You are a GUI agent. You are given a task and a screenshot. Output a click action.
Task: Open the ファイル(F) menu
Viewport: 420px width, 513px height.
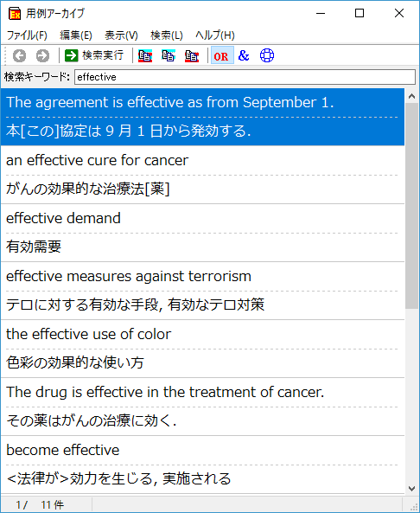tap(27, 35)
